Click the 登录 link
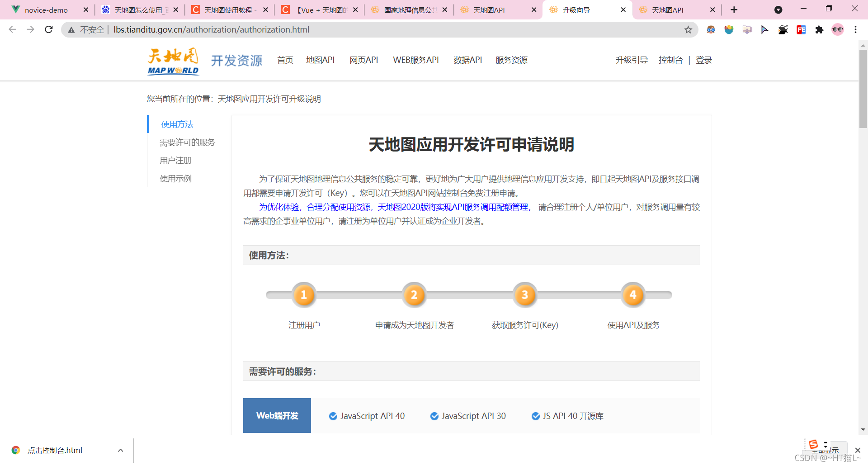Image resolution: width=868 pixels, height=466 pixels. click(x=704, y=60)
